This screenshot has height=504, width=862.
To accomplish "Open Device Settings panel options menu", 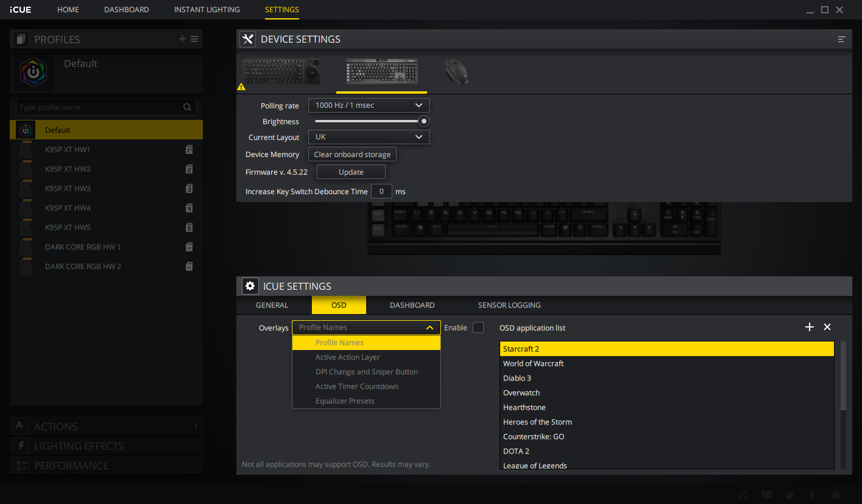I will tap(841, 40).
